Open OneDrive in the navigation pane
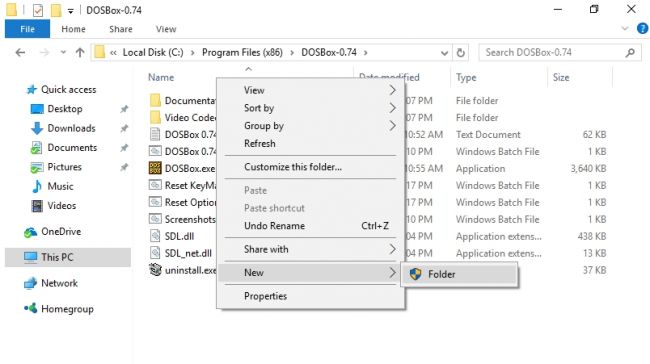 [61, 232]
